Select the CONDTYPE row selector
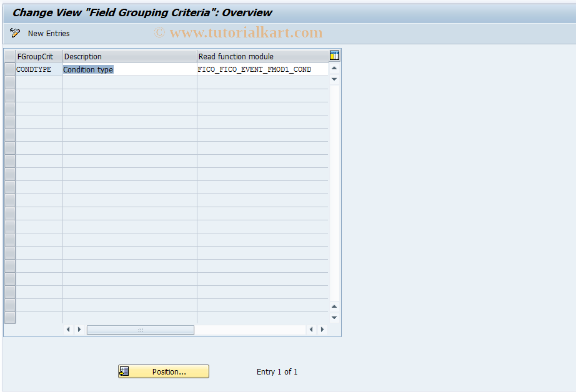The height and width of the screenshot is (392, 576). 10,69
